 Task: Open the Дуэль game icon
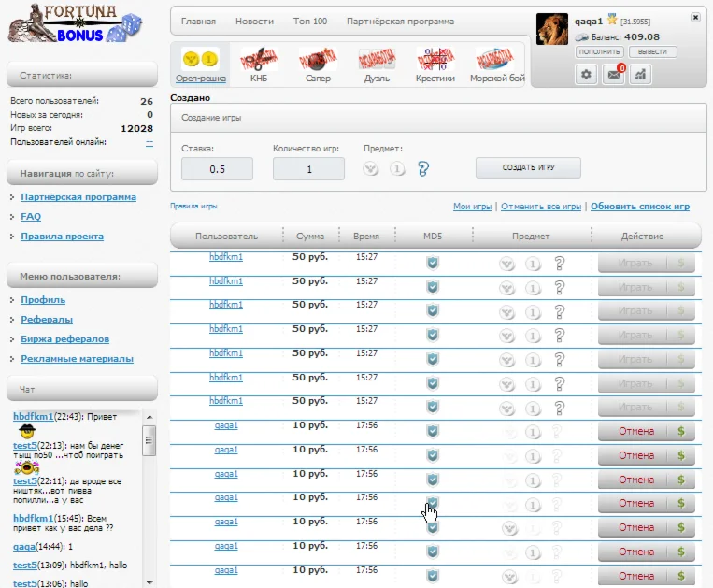376,62
